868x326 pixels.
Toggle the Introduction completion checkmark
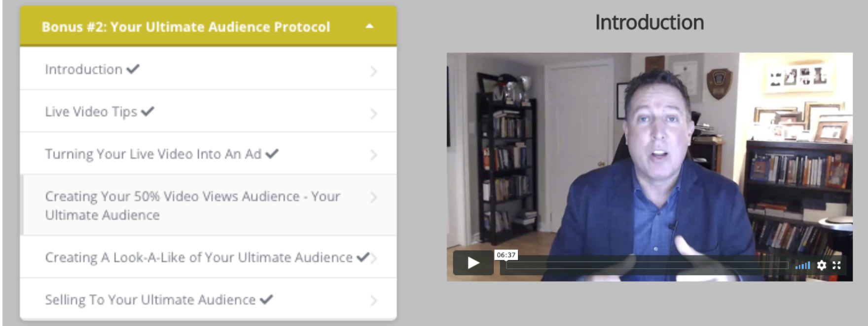click(x=133, y=69)
